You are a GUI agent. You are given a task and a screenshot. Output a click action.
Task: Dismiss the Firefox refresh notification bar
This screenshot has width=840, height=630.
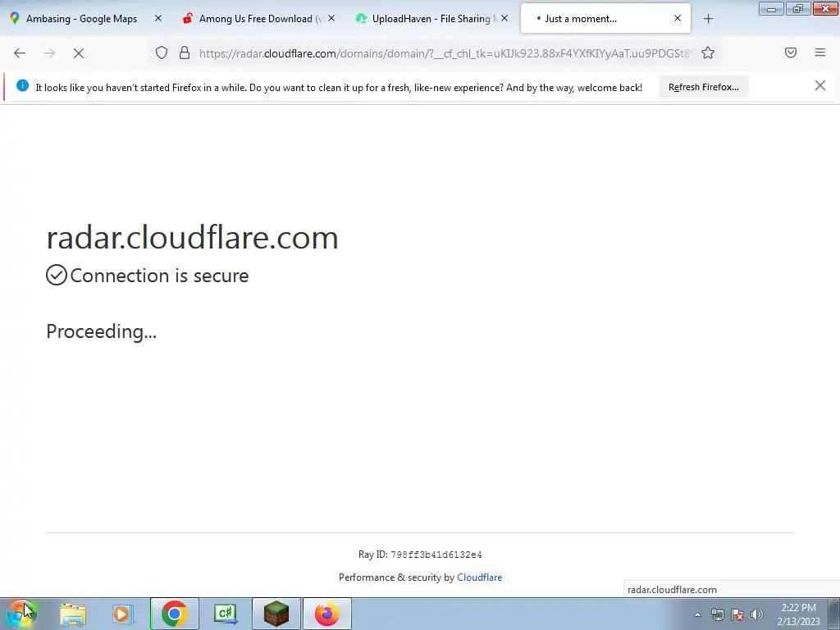point(819,85)
